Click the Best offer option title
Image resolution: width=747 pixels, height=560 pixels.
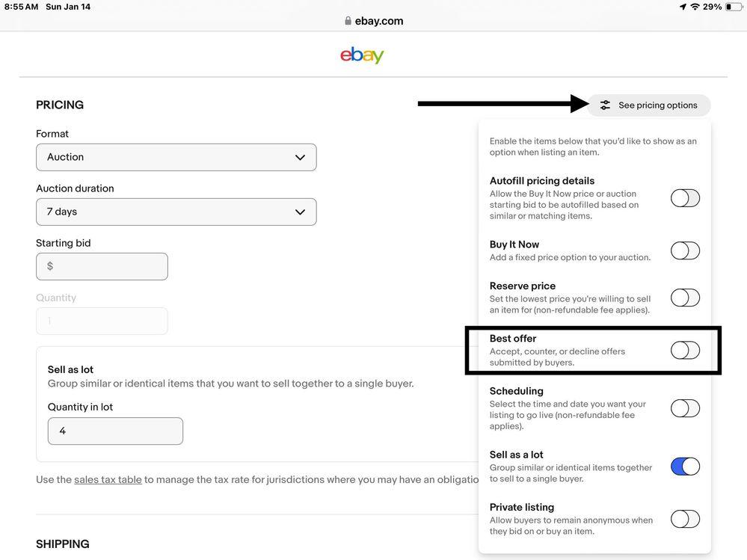[513, 339]
